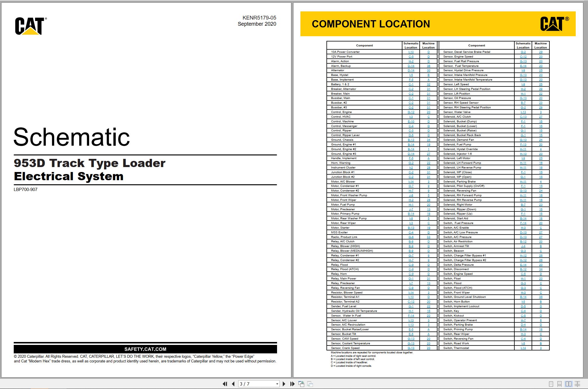588x389 pixels.
Task: Open schematic location I-9 for Hystat Drive Pressure
Action: point(523,70)
